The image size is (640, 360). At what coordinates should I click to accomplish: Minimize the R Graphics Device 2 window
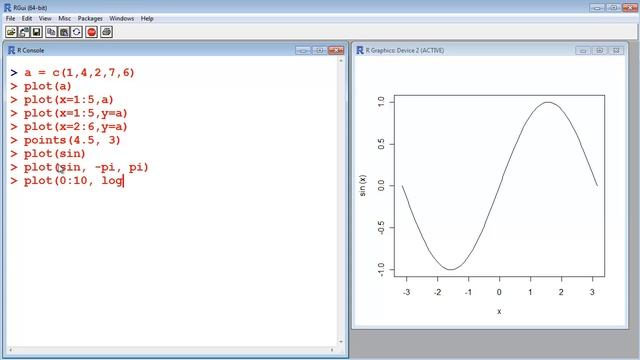coord(583,50)
